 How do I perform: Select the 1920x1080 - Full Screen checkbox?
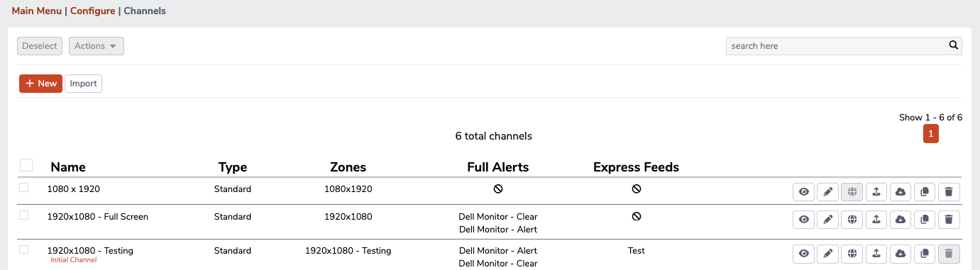pos(23,215)
